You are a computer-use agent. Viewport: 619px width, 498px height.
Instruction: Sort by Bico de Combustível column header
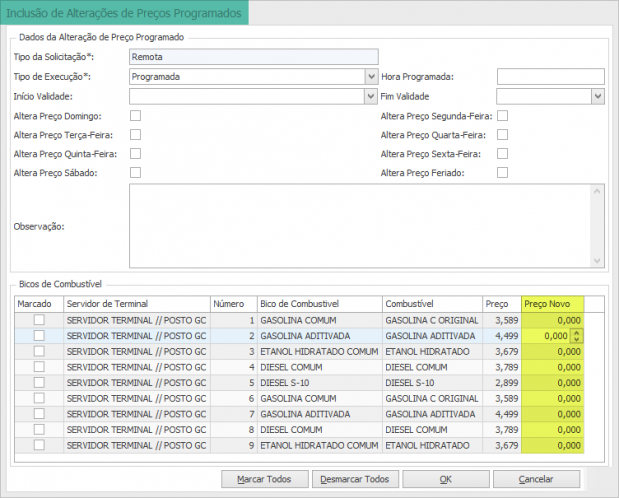(x=320, y=304)
